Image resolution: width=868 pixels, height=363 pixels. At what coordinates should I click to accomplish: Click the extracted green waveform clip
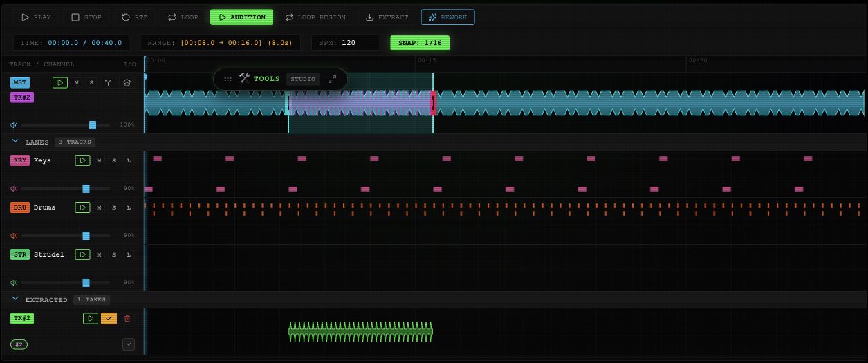point(360,332)
